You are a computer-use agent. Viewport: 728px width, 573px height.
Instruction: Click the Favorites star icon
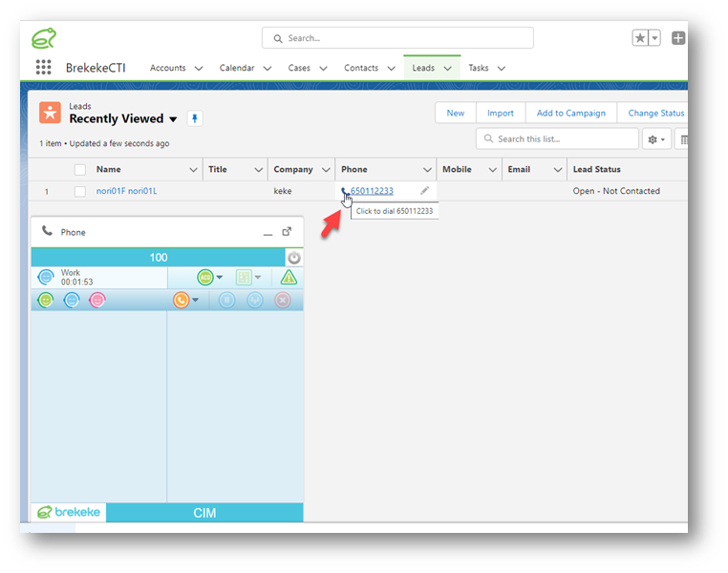[x=640, y=38]
